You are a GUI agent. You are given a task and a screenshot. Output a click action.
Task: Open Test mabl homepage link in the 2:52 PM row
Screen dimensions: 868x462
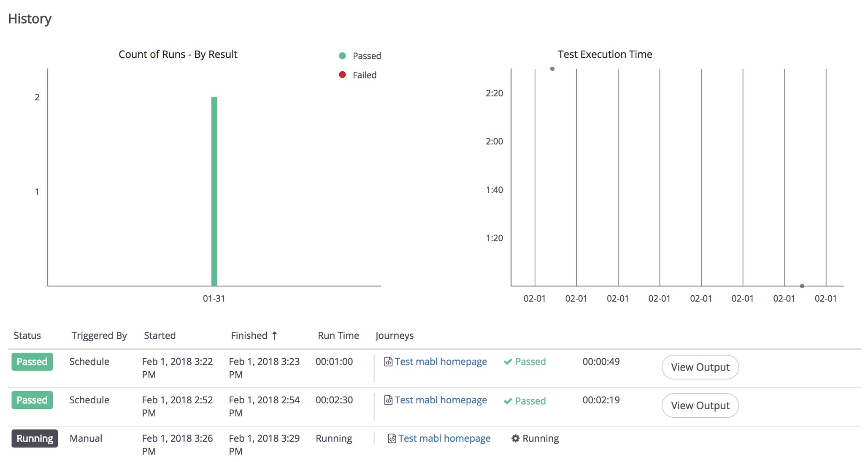441,400
